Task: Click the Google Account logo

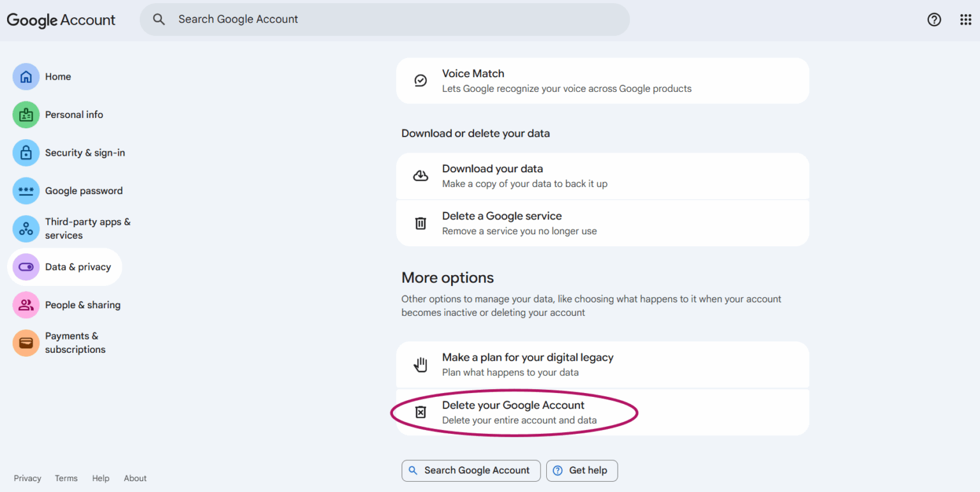Action: point(61,20)
